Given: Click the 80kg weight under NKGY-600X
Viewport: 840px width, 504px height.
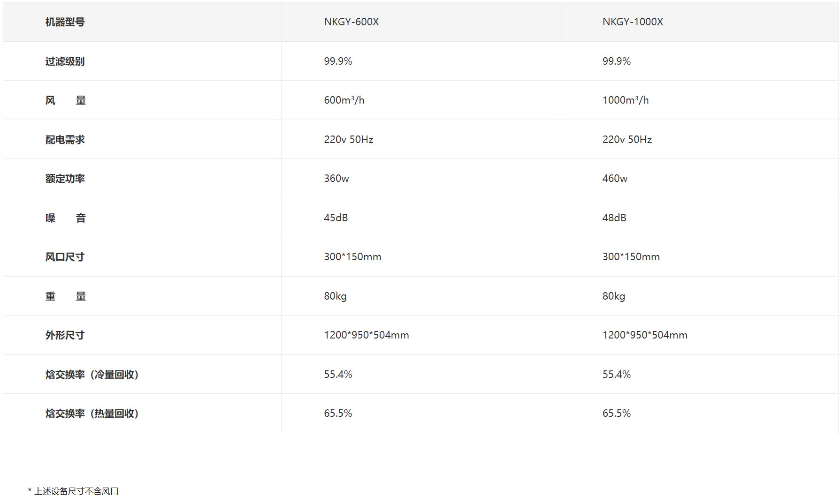Looking at the screenshot, I should (336, 296).
